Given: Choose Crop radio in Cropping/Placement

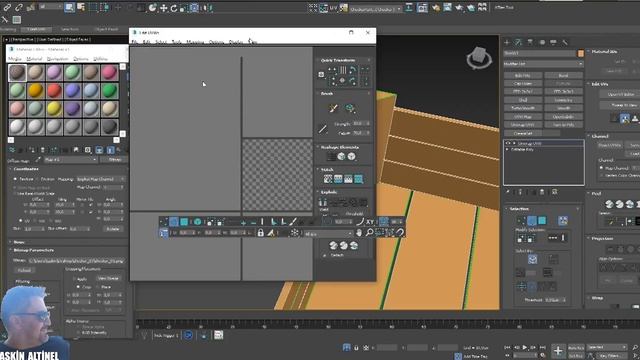Looking at the screenshot, I should point(78,287).
